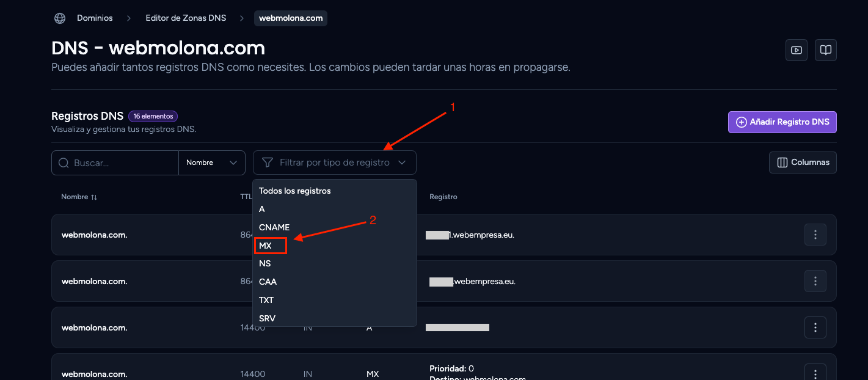This screenshot has height=380, width=868.
Task: Select SRV record type option
Action: point(335,318)
